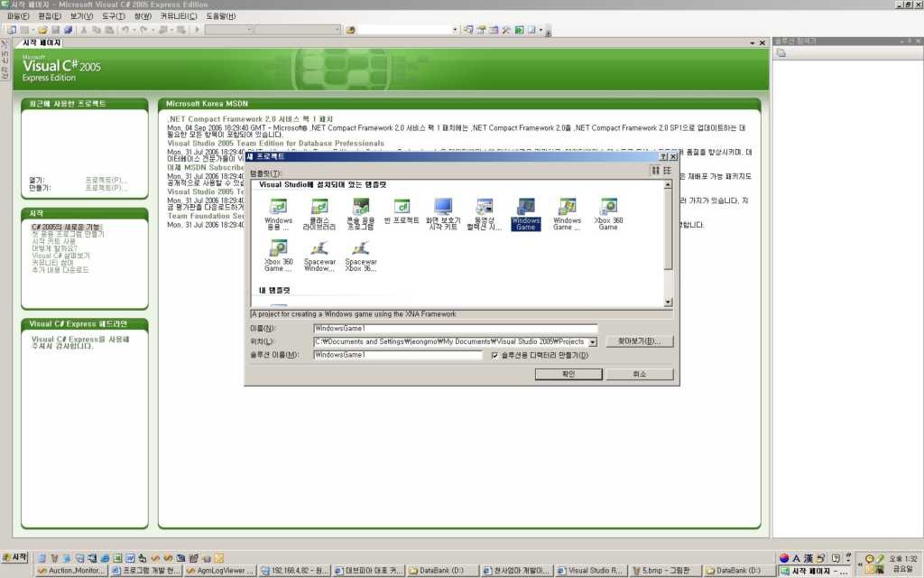924x578 pixels.
Task: Click the Cut toolbar icon
Action: coord(84,30)
